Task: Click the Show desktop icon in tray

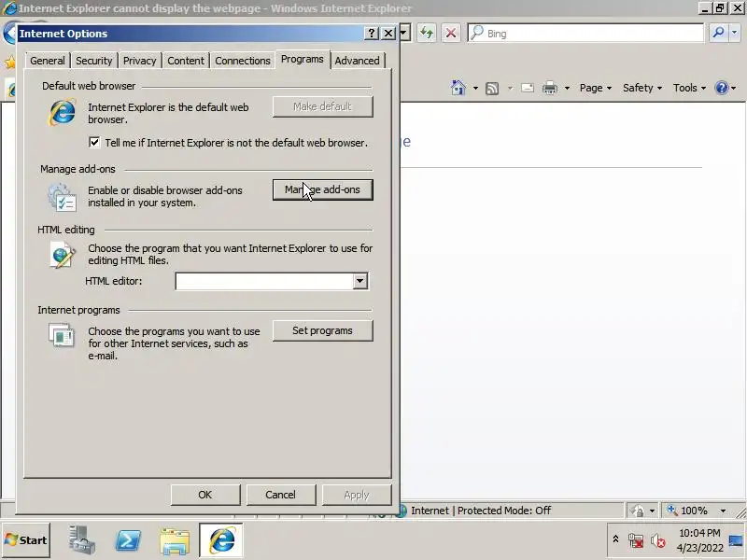Action: click(x=736, y=540)
